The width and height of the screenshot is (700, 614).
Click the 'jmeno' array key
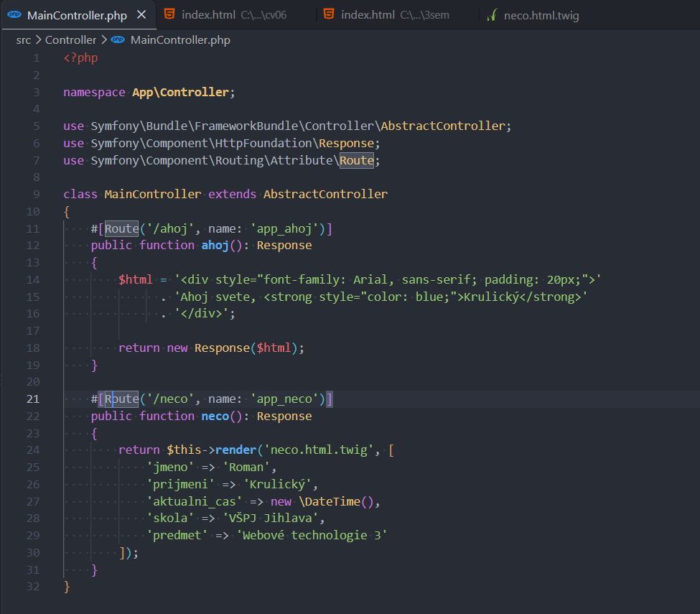point(170,467)
